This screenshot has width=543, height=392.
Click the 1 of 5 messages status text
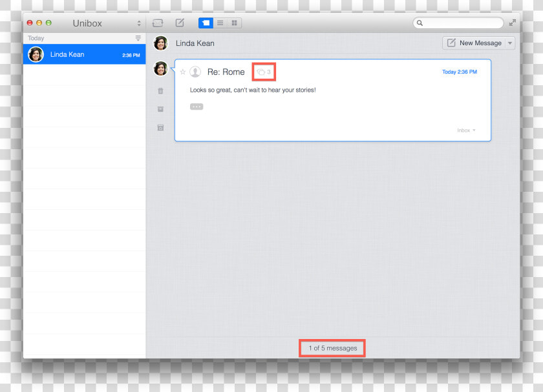(x=333, y=348)
